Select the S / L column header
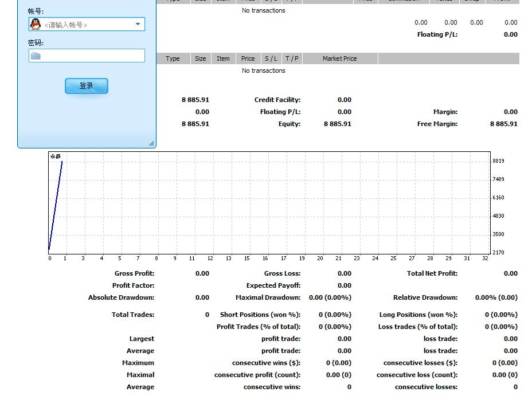 pos(271,58)
